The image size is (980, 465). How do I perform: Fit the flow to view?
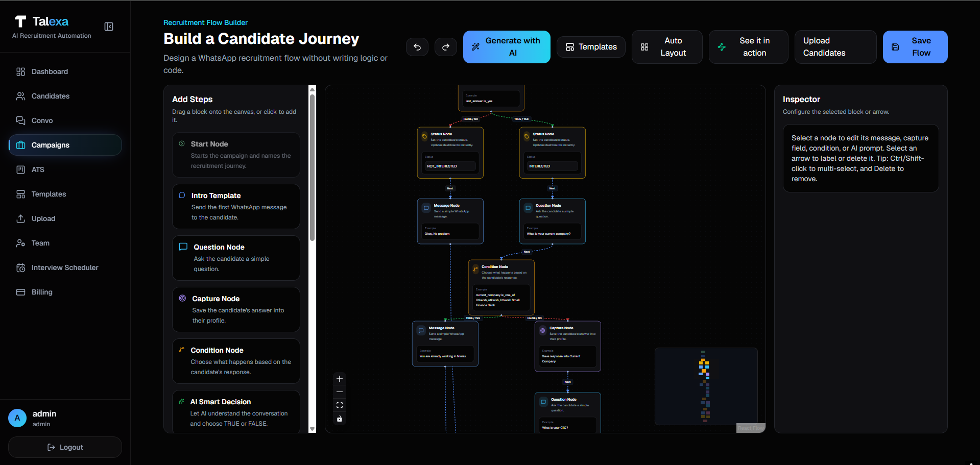340,405
